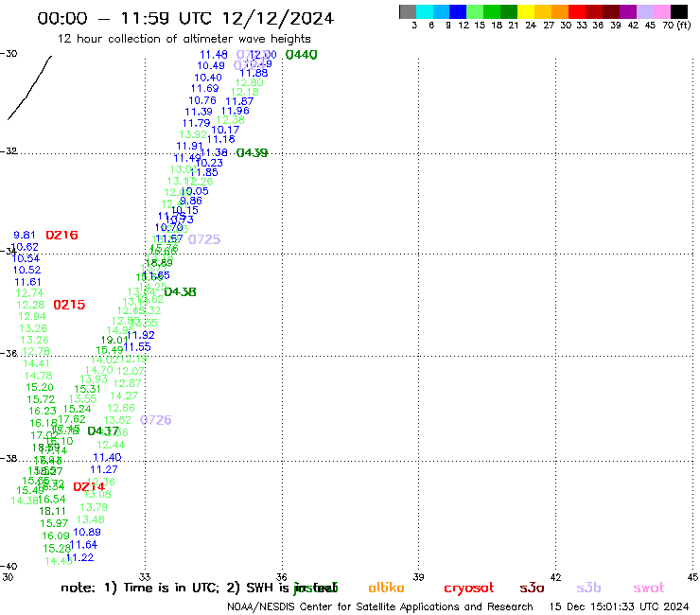700x615 pixels.
Task: Select the '16.09' wave height reading
Action: point(56,536)
